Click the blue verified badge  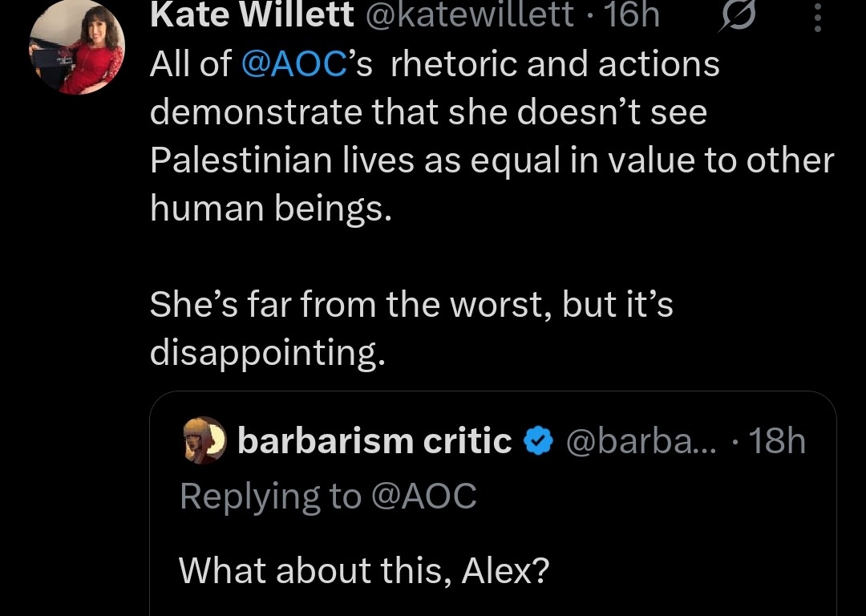click(x=537, y=441)
